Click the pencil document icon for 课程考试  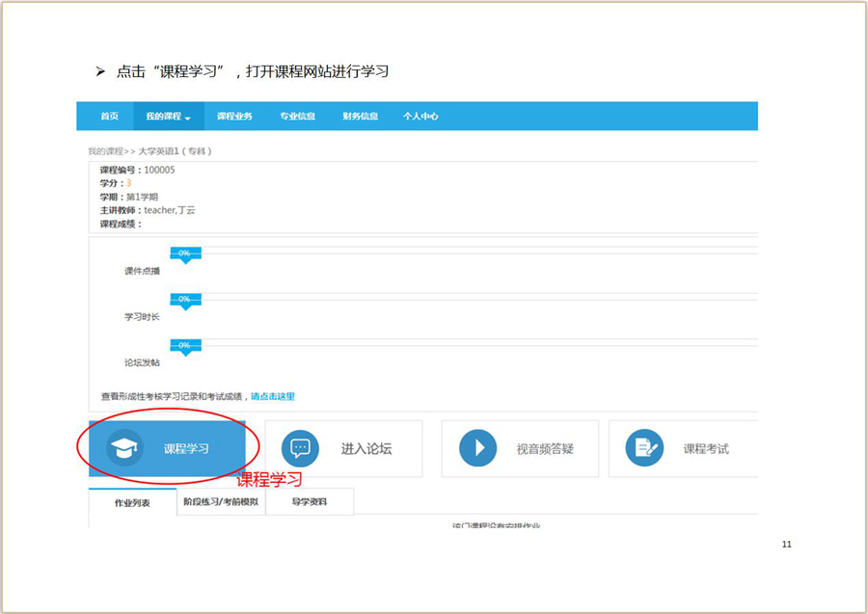pyautogui.click(x=644, y=448)
